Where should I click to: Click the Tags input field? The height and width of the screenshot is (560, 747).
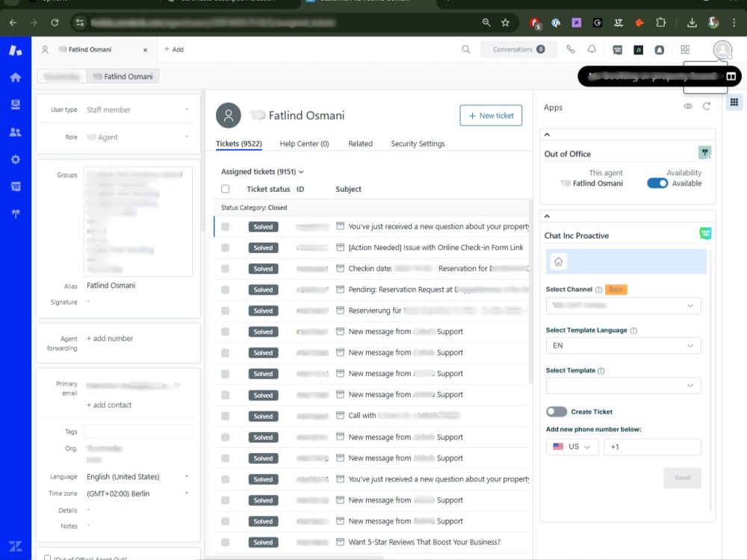point(138,432)
